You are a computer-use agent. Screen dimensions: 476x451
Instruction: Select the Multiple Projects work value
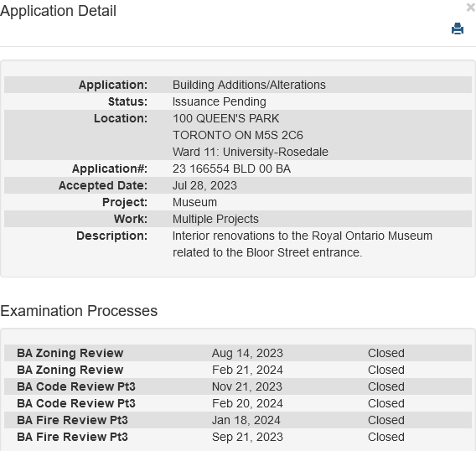215,219
